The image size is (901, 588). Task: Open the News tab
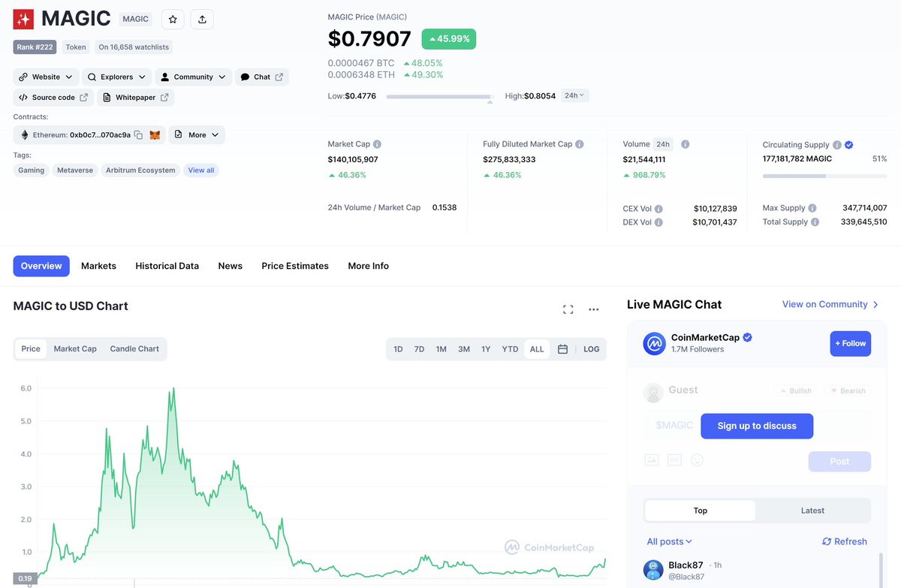point(230,266)
